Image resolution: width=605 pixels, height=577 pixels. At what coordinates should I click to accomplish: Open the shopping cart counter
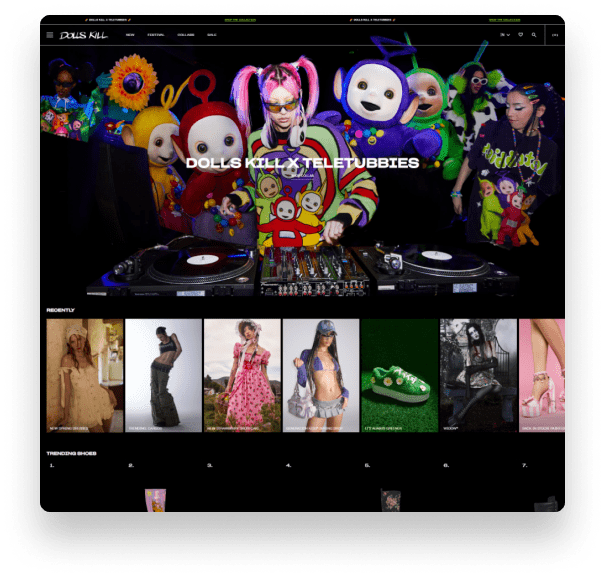(555, 35)
